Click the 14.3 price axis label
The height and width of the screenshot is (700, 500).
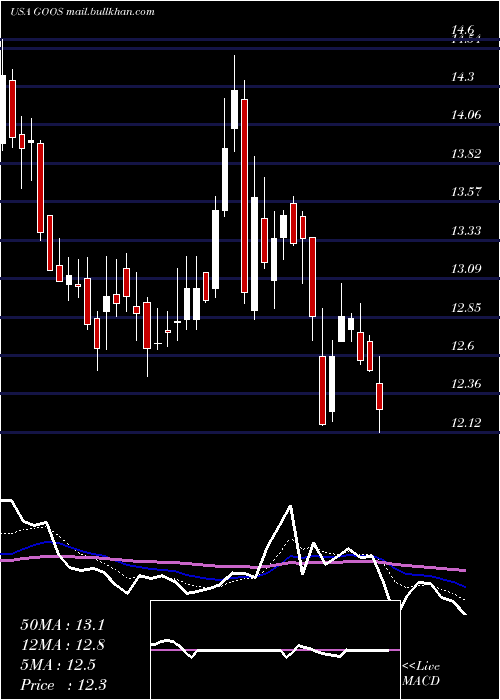pos(462,77)
